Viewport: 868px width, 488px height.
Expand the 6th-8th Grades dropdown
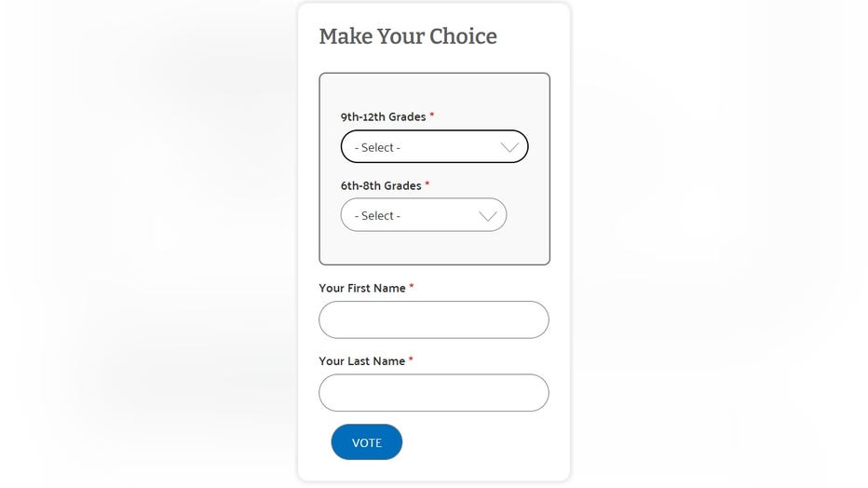click(423, 215)
